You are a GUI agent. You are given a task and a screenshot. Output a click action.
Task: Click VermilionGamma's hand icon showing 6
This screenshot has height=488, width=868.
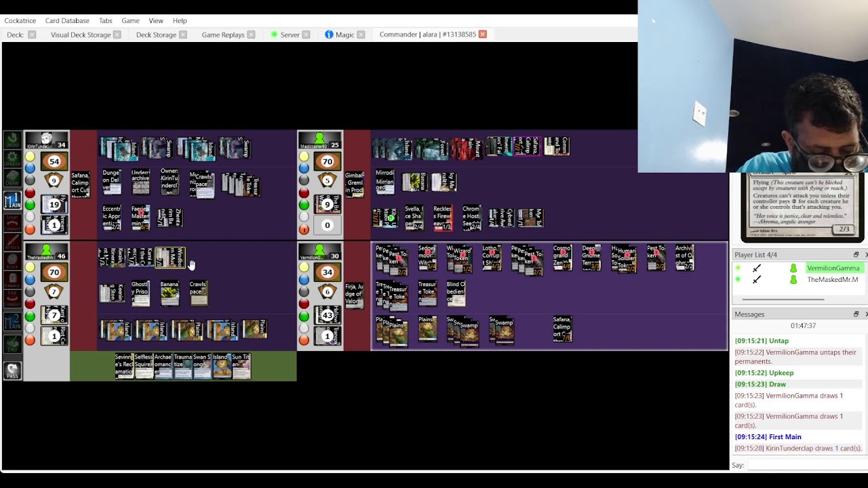point(328,292)
